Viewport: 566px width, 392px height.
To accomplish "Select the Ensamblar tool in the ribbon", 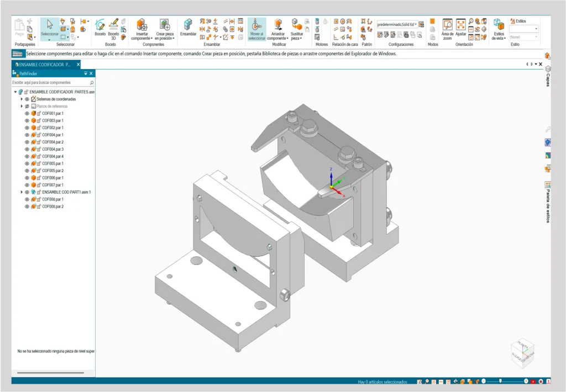I will (188, 28).
